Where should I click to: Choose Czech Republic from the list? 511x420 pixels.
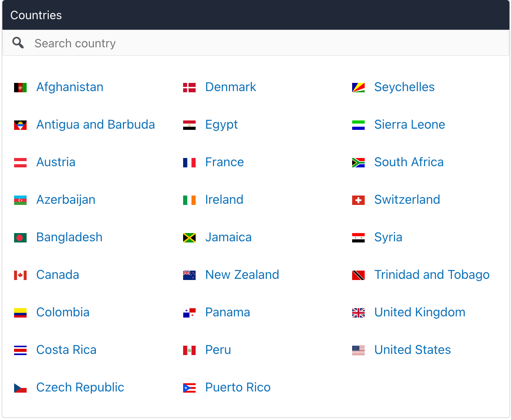[x=80, y=388]
